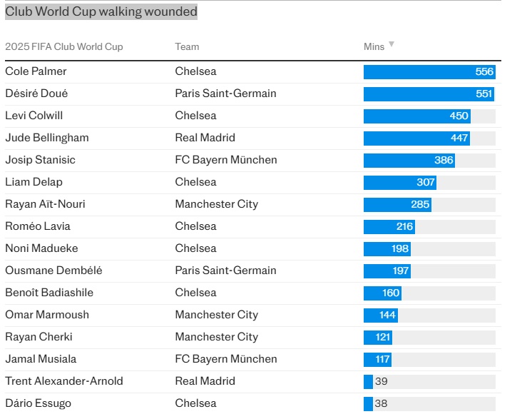The image size is (532, 419).
Task: Select the Jamal Musiala name
Action: click(x=41, y=359)
